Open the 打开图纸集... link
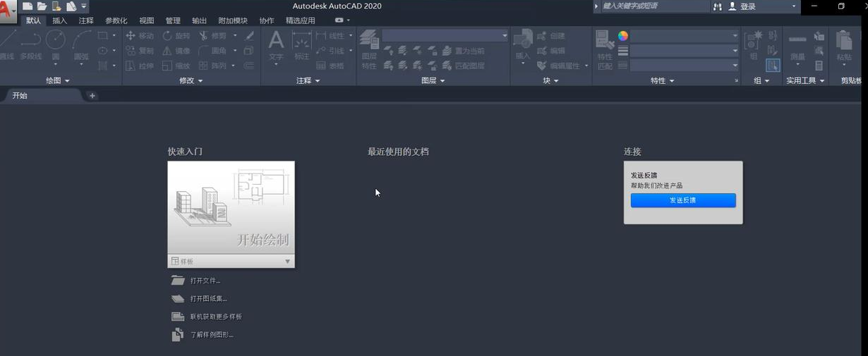Image resolution: width=868 pixels, height=356 pixels. [x=199, y=299]
